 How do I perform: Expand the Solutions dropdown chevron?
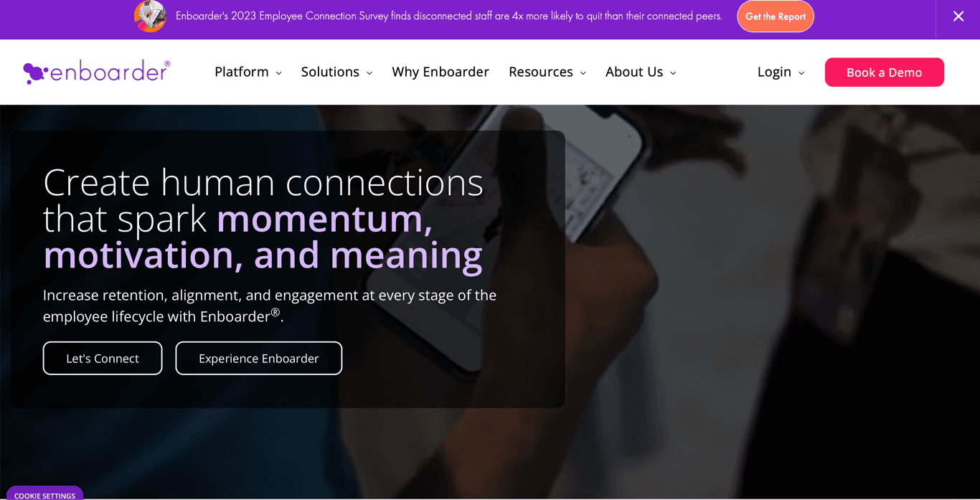(369, 73)
